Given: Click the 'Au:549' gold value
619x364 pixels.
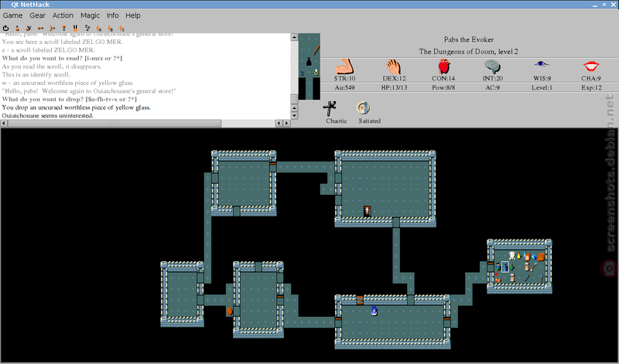Looking at the screenshot, I should click(344, 87).
